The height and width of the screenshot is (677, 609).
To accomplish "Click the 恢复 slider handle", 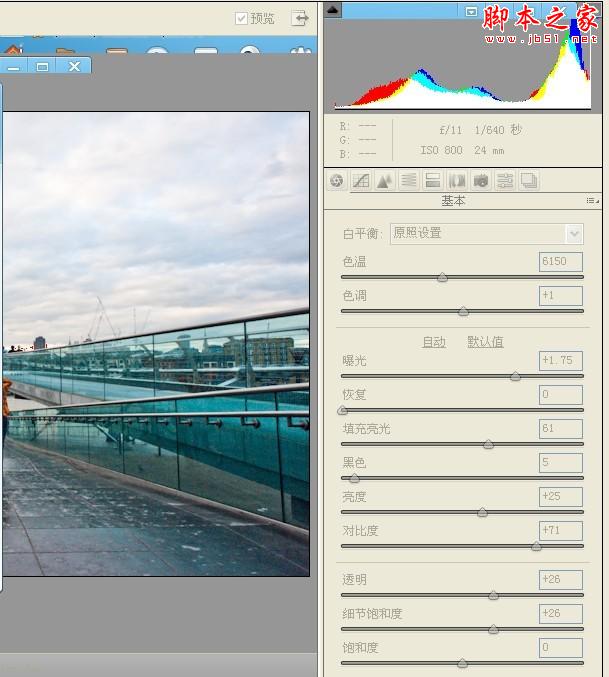I will tap(343, 410).
